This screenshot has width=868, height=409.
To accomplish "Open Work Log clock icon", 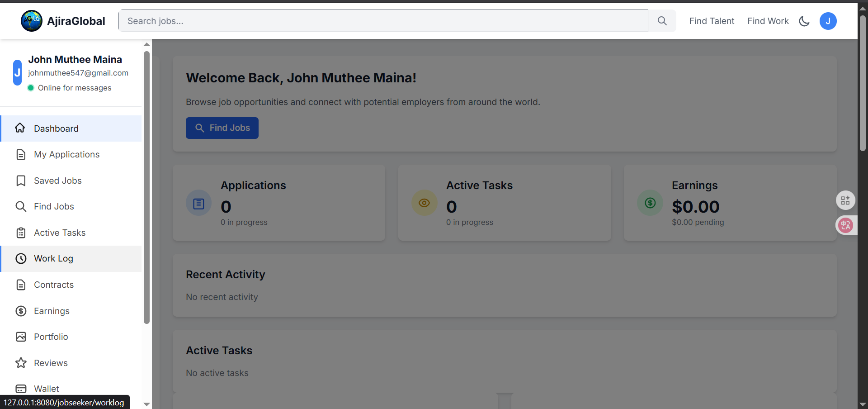I will point(21,258).
